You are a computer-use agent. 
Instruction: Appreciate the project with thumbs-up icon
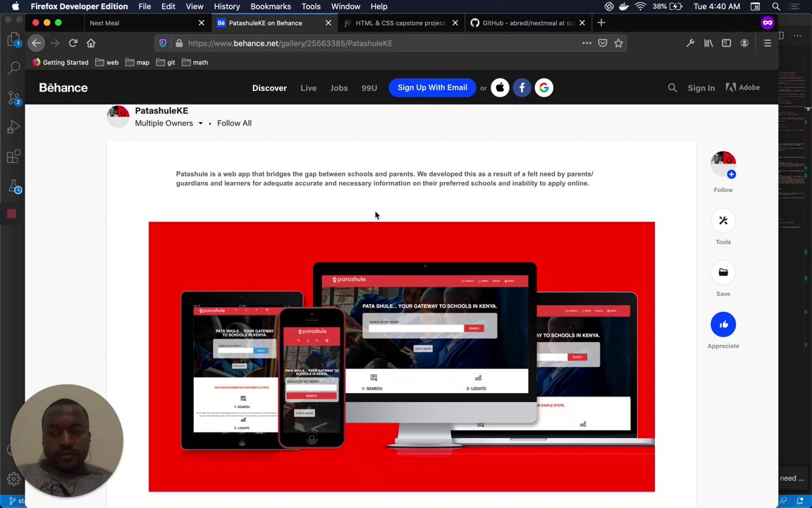pyautogui.click(x=723, y=325)
